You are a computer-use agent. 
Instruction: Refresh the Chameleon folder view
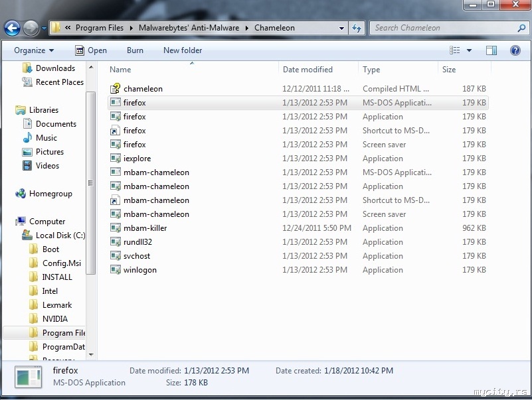(357, 28)
